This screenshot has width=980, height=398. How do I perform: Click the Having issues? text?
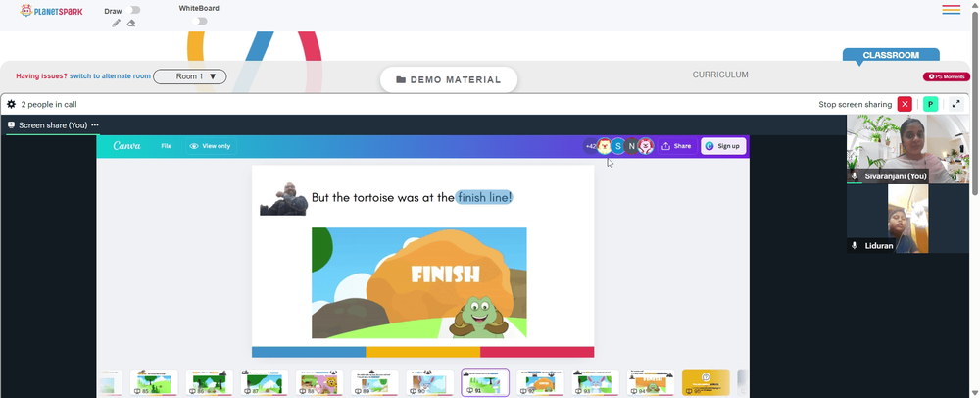(x=41, y=76)
